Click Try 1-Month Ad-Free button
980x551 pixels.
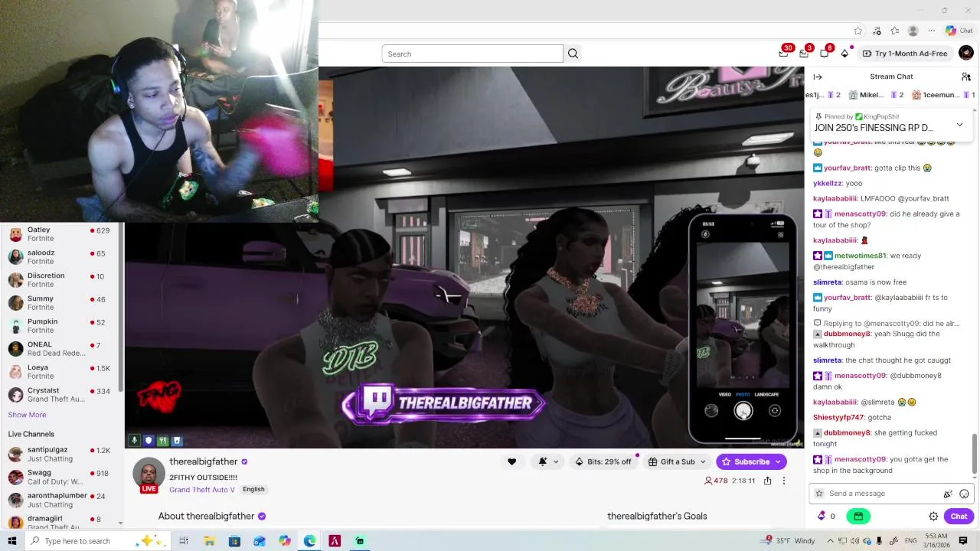(904, 54)
